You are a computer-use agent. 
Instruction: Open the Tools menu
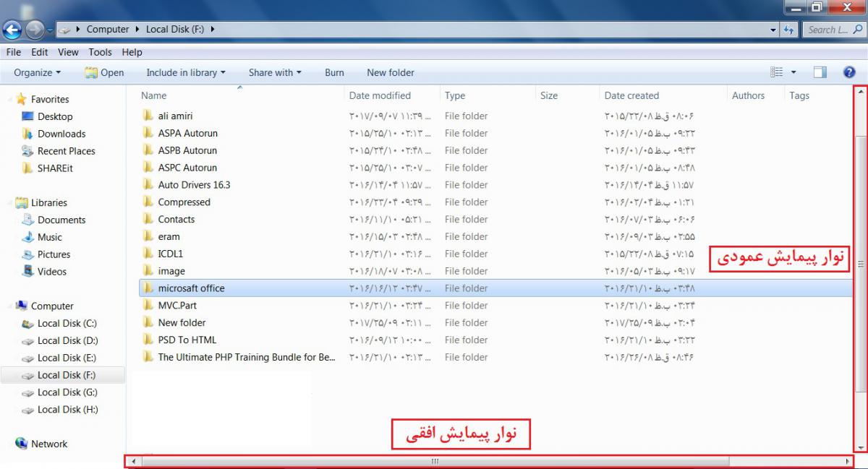(x=100, y=52)
